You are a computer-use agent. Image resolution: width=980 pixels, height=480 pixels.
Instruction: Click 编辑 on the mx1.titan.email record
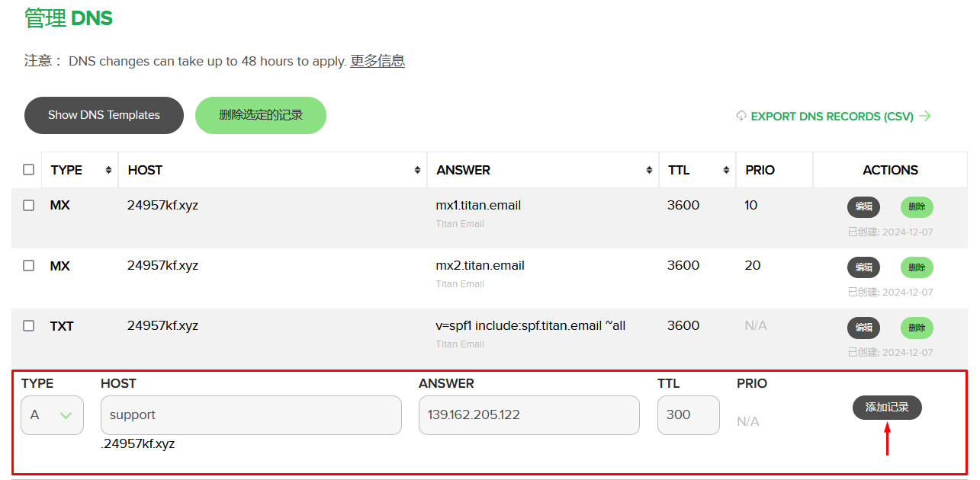[x=863, y=206]
